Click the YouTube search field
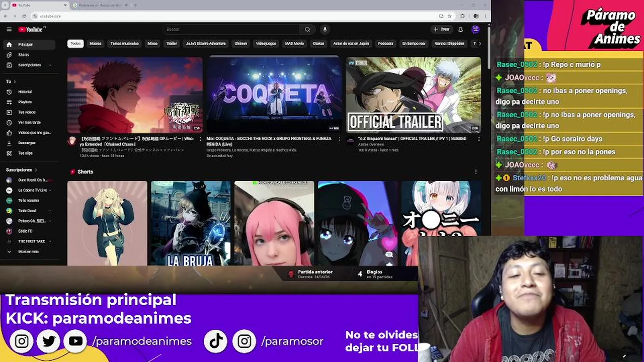 (x=232, y=29)
